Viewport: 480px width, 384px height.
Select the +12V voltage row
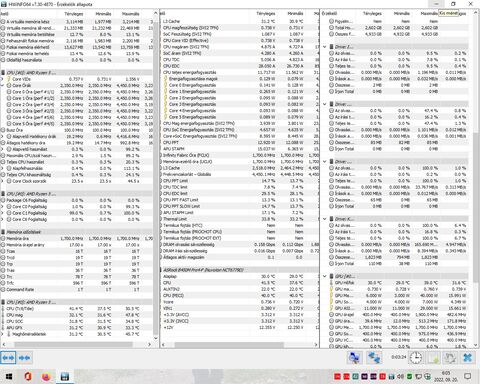tap(239, 328)
